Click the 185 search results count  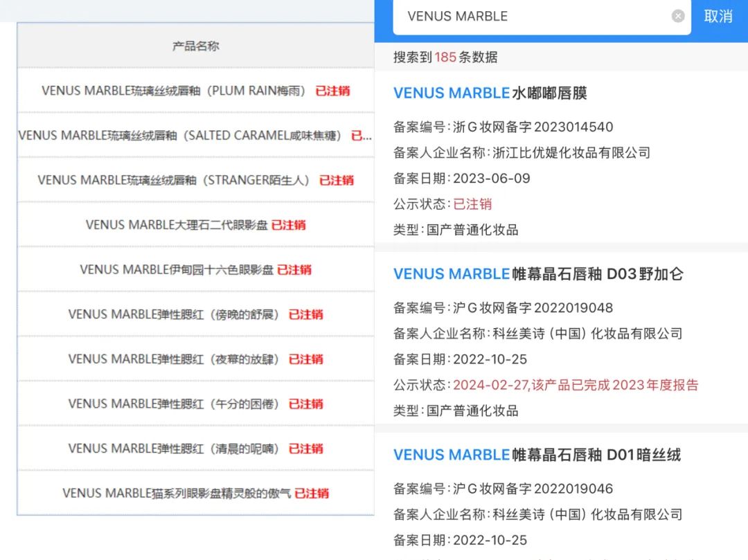pyautogui.click(x=445, y=57)
